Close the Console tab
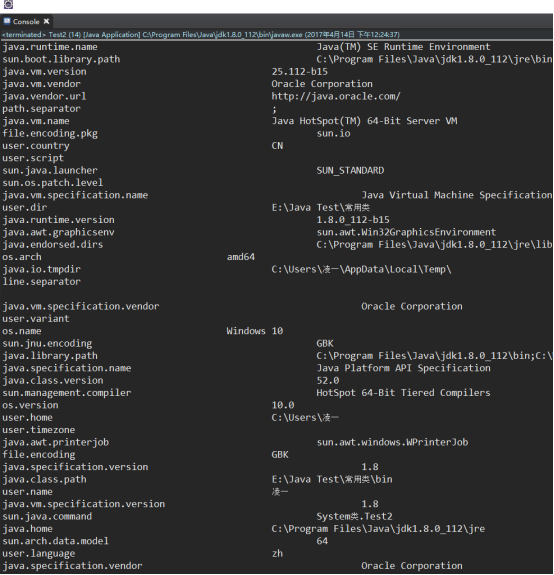The height and width of the screenshot is (575, 554). [x=47, y=22]
